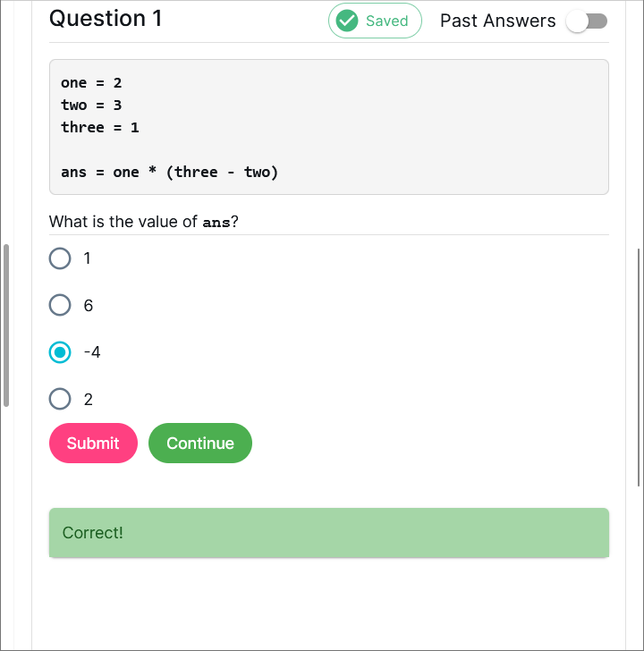Screen dimensions: 644x651
Task: Click the code line "three = 1"
Action: coord(100,128)
